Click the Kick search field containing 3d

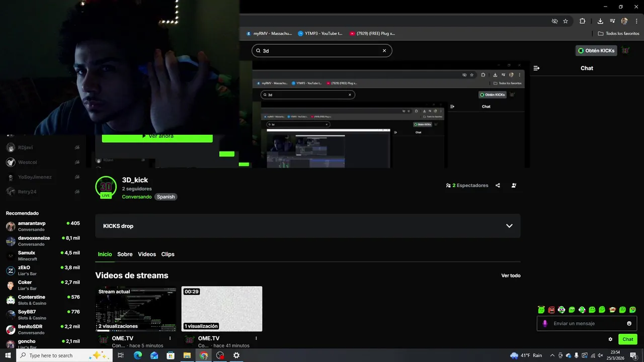tap(321, 51)
